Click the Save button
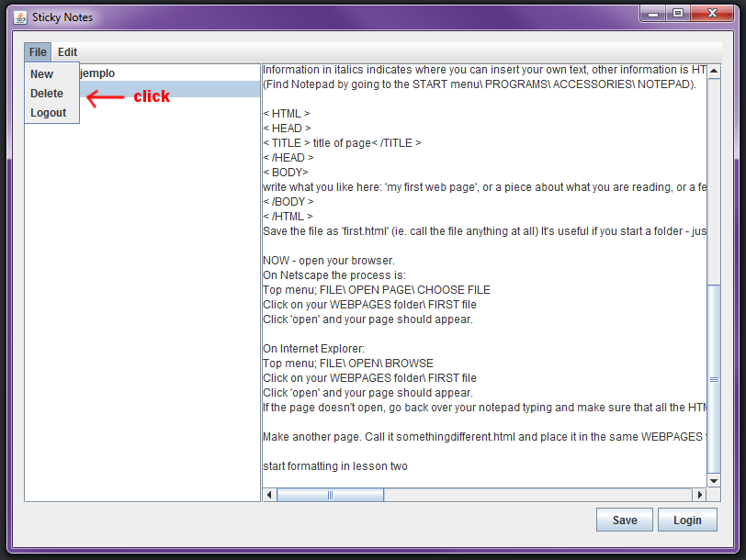This screenshot has width=746, height=560. (x=625, y=521)
